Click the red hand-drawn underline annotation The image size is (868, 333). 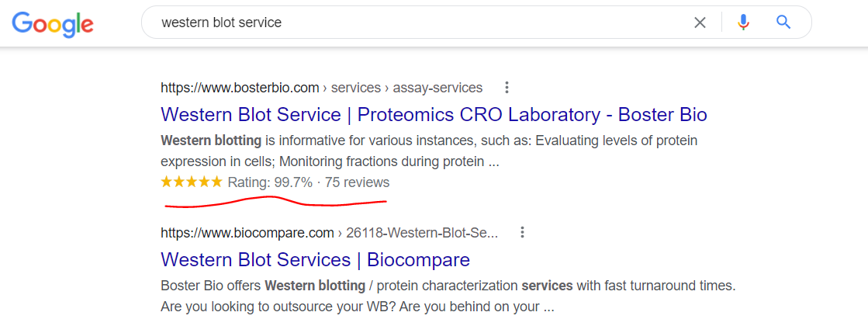(x=275, y=202)
